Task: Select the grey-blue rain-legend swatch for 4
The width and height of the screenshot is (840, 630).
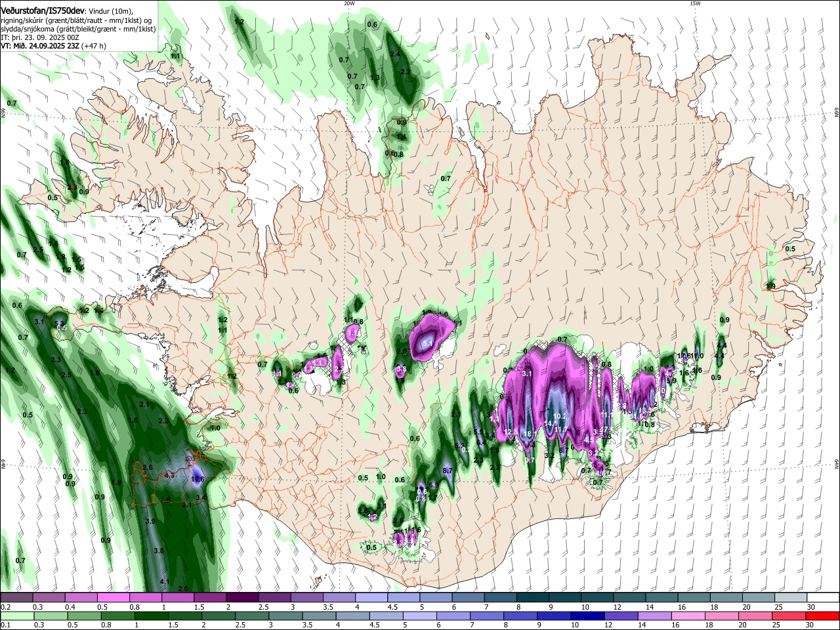Action: [352, 616]
